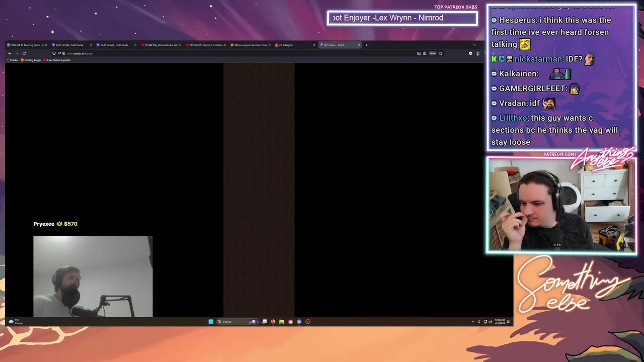644x362 pixels.
Task: Switch to the Morning Recap tab
Action: tap(26, 45)
